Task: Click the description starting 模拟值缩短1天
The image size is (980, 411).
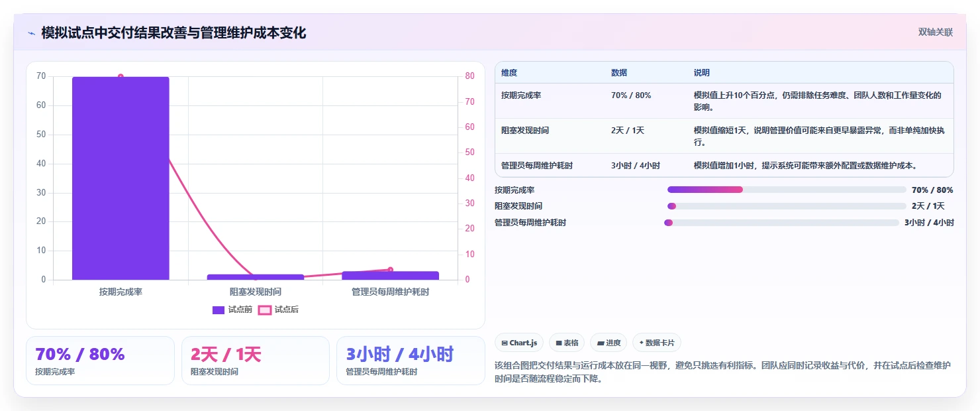Action: 818,136
